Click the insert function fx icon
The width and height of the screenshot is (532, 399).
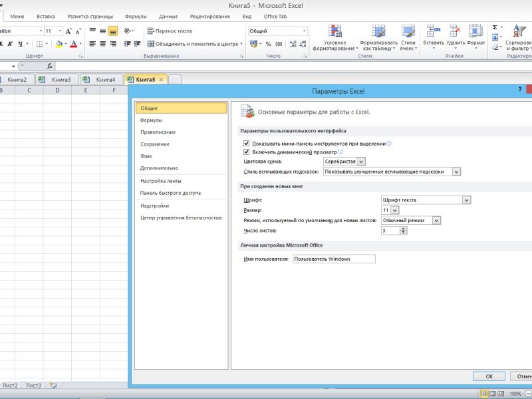pyautogui.click(x=49, y=66)
